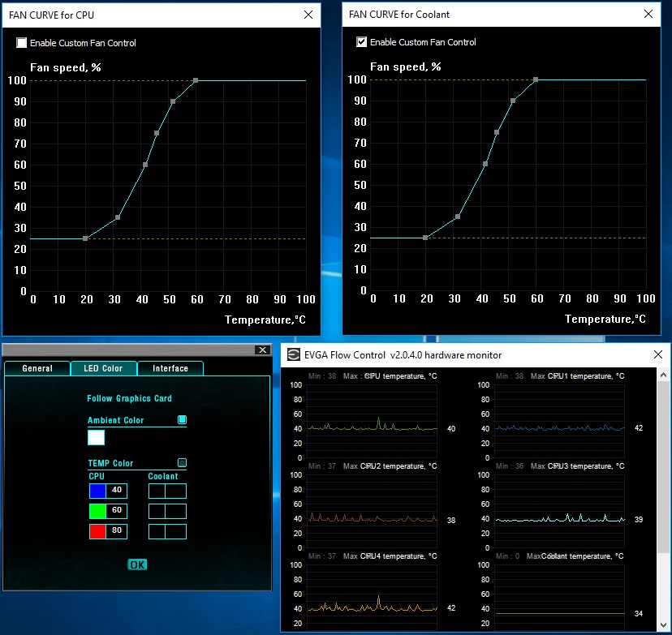Click the green CPU temp color swatch
Image resolution: width=672 pixels, height=635 pixels.
pos(97,511)
